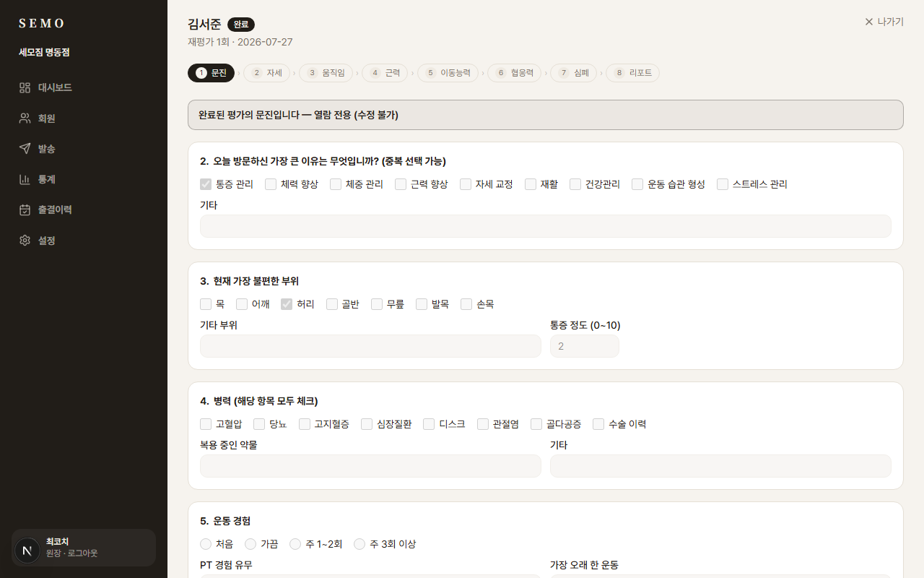Check the 디스크 checkbox
Screen dimensions: 924x578
pos(429,424)
